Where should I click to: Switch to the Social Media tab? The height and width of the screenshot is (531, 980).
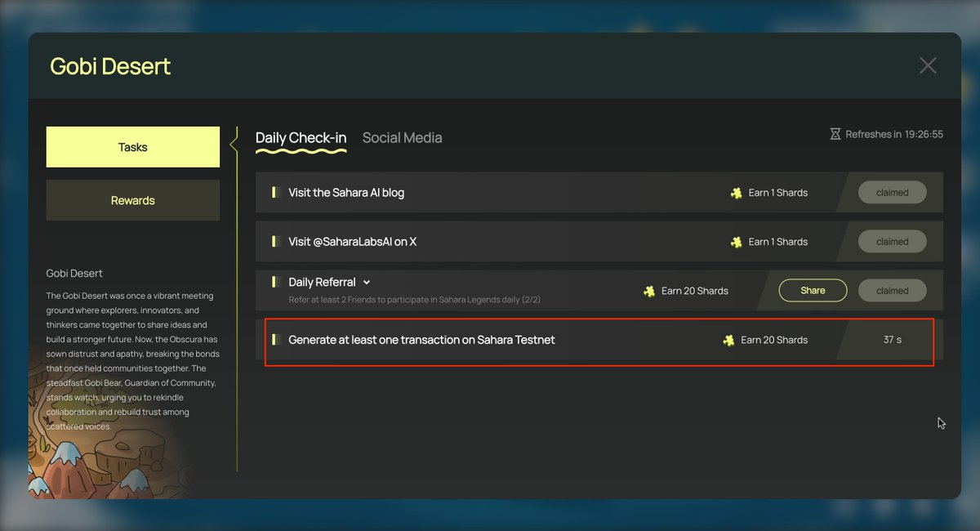pos(402,138)
